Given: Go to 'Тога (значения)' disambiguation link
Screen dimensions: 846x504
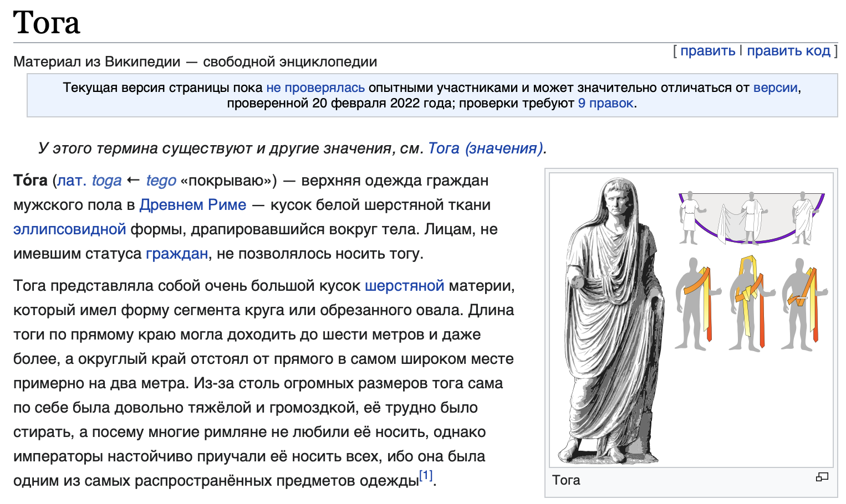Looking at the screenshot, I should pos(485,148).
